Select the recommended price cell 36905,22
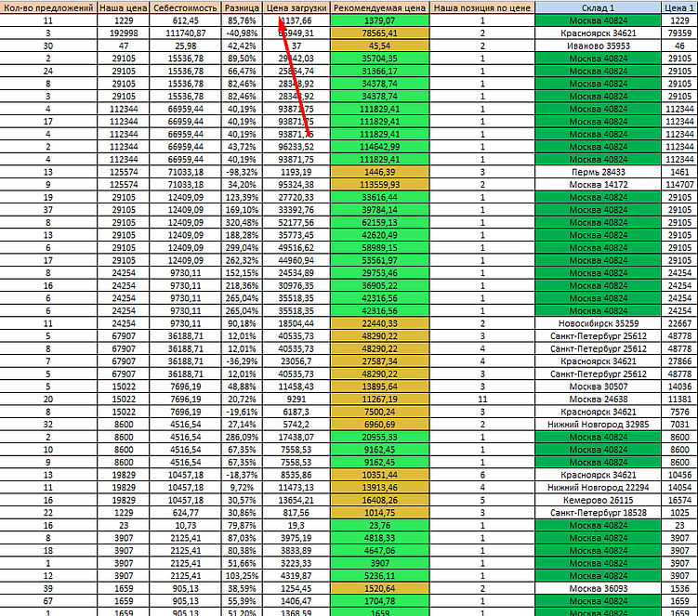Image resolution: width=698 pixels, height=616 pixels. tap(380, 286)
